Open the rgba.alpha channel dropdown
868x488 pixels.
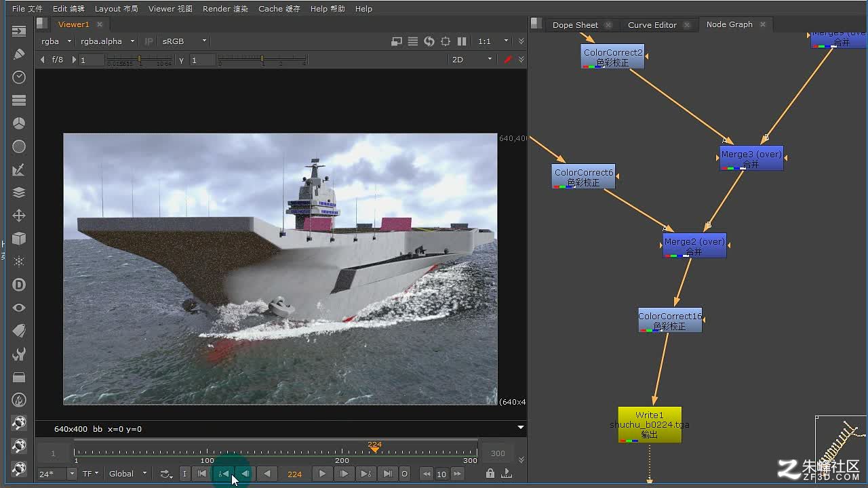point(107,41)
